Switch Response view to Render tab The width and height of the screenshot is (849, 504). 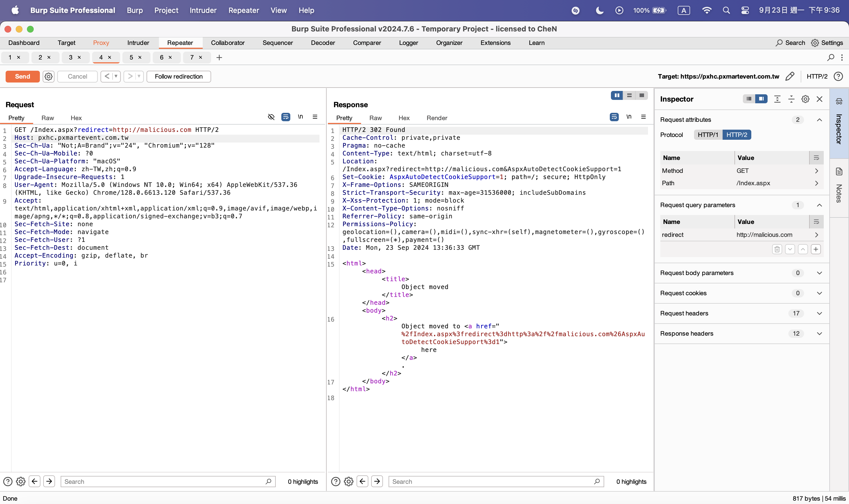click(437, 118)
